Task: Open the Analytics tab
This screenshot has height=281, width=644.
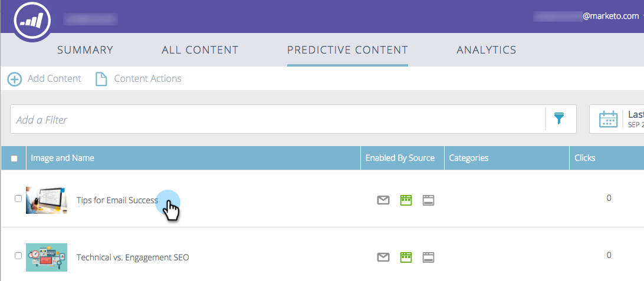Action: pyautogui.click(x=487, y=50)
